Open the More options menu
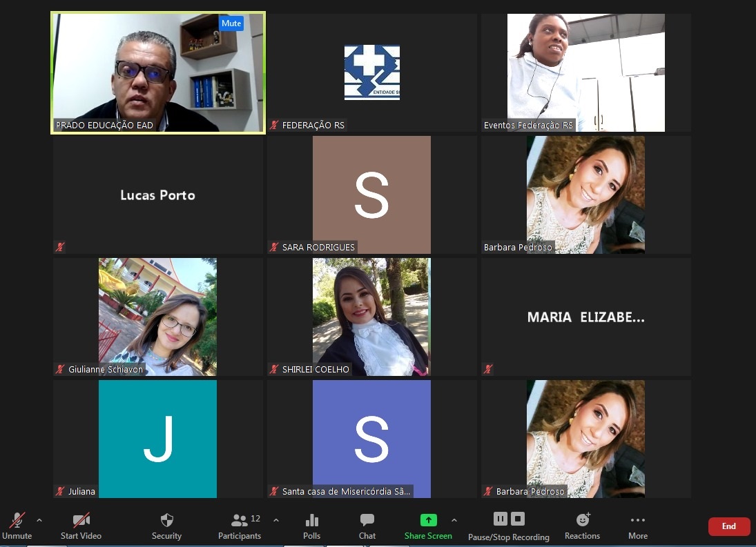The width and height of the screenshot is (756, 547). tap(637, 526)
